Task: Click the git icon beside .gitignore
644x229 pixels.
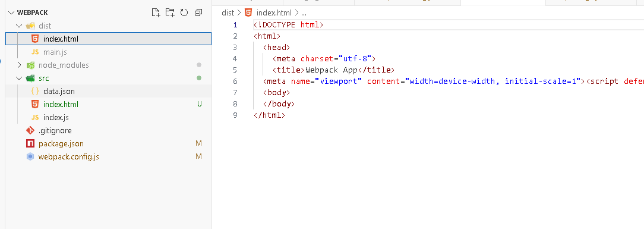Action: 30,131
